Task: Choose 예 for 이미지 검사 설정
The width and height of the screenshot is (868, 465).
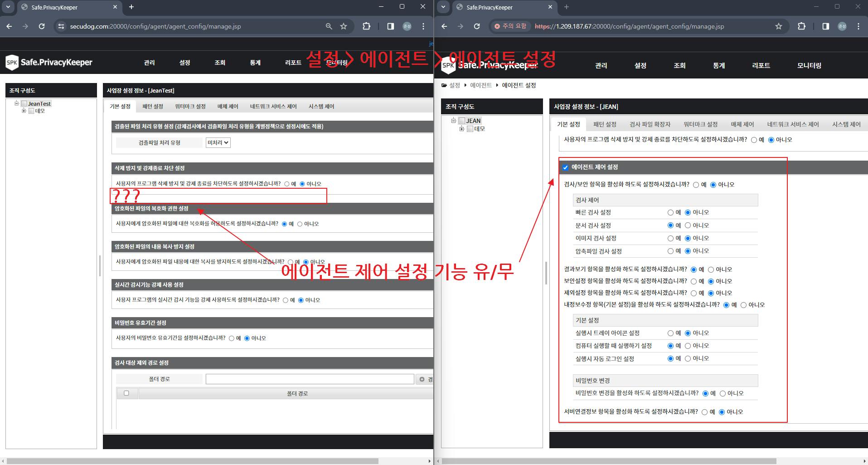Action: coord(670,238)
